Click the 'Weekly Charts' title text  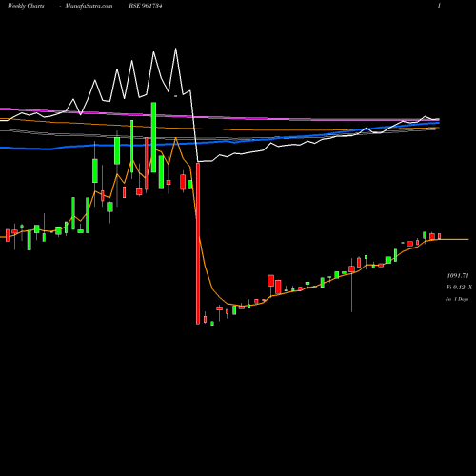point(26,6)
